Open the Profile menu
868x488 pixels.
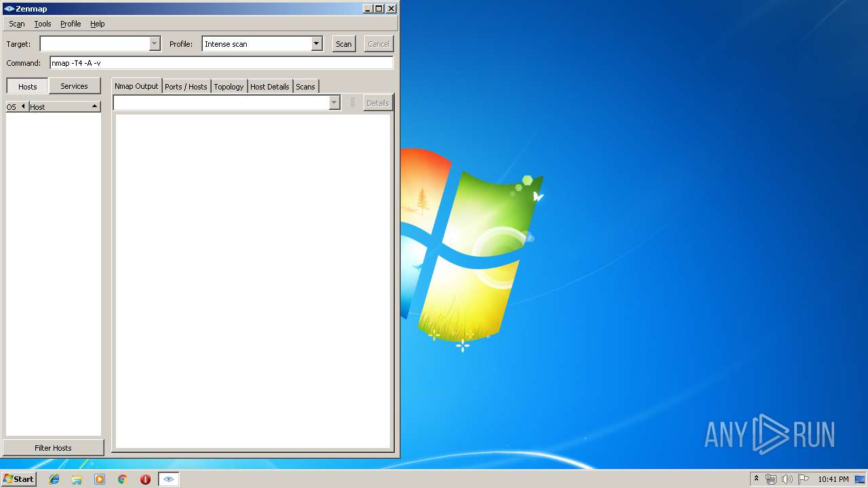[71, 24]
